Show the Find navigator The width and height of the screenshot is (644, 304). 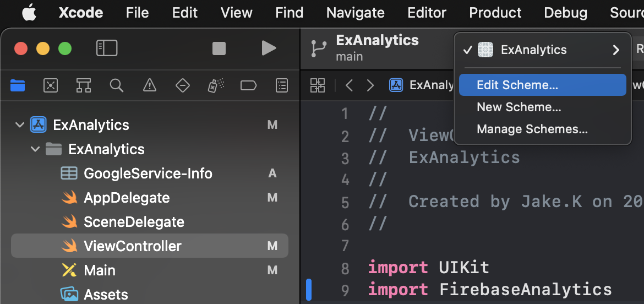tap(117, 85)
